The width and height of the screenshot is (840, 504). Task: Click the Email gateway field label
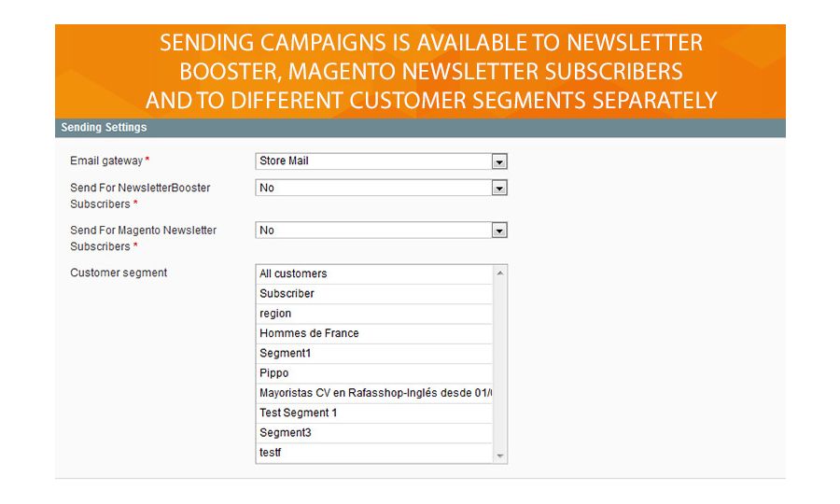107,161
